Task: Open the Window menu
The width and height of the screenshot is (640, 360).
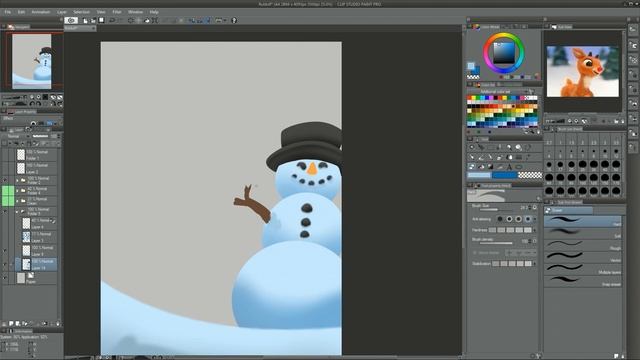Action: point(136,12)
